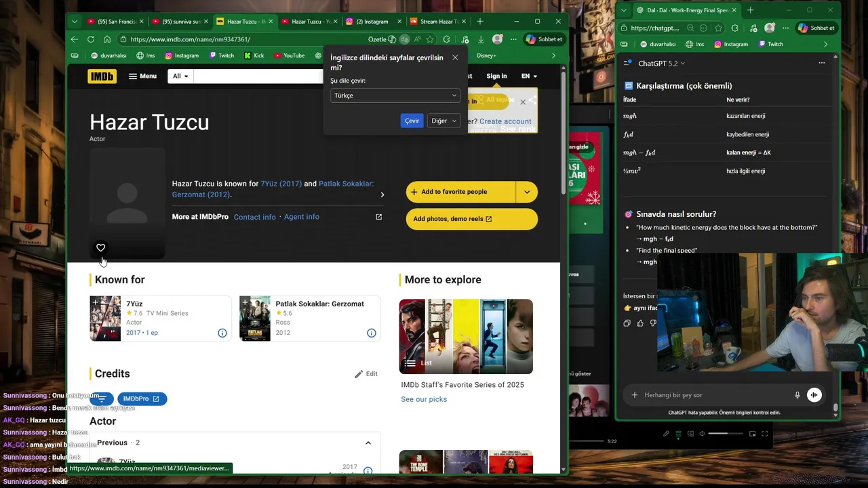
Task: Click fullscreen icon in background player
Action: coord(765,434)
